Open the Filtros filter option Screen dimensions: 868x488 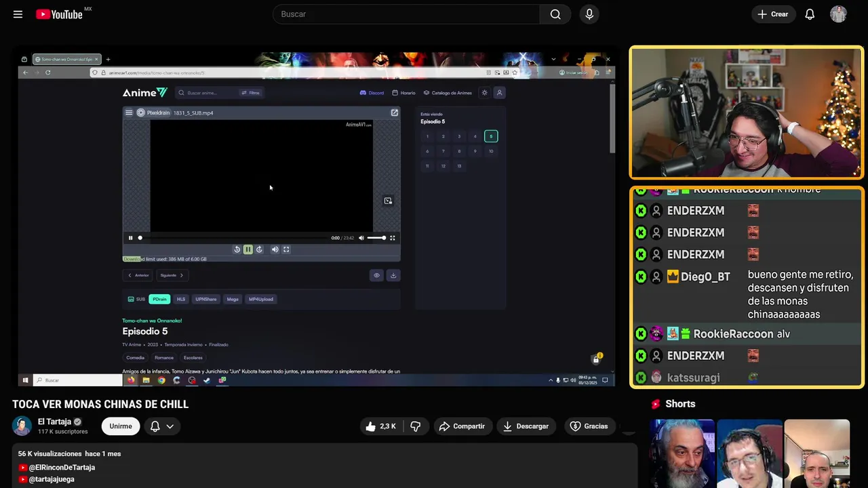(x=250, y=93)
